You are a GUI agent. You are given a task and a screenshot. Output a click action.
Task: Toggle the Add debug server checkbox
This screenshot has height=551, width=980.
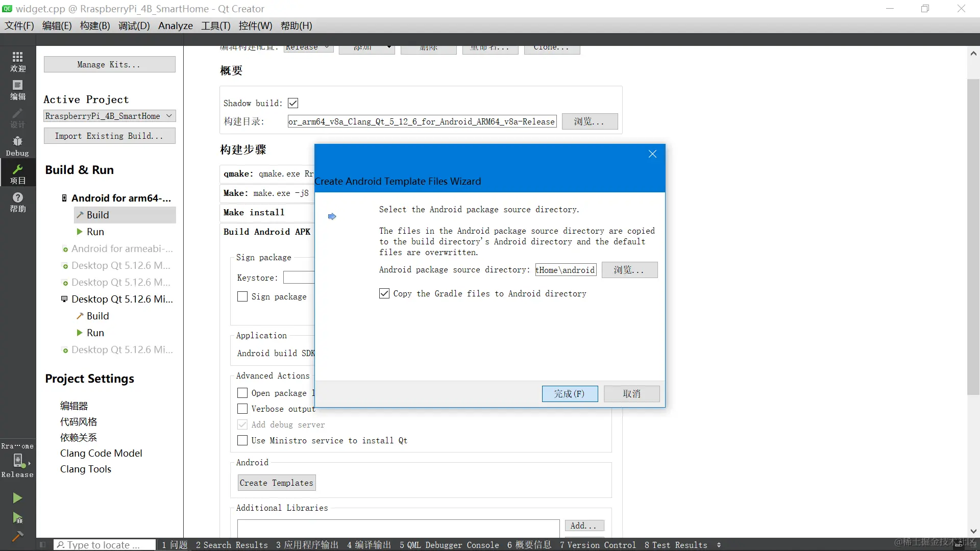coord(242,424)
